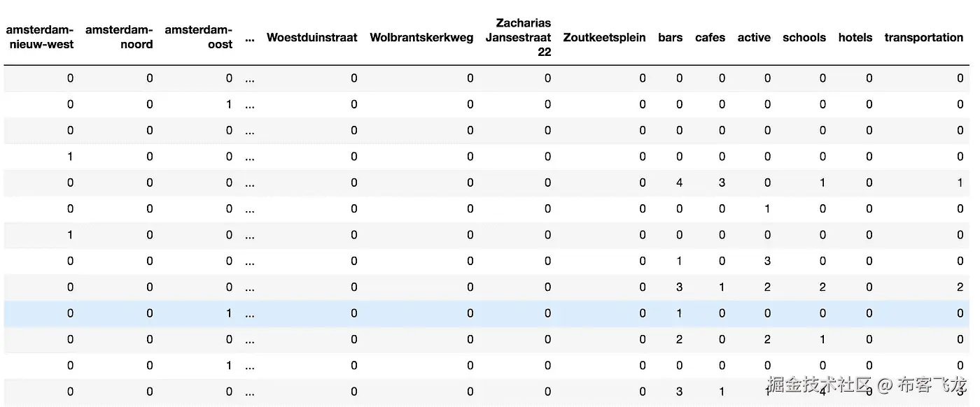
Task: Click the Zoutkeetsplein column header
Action: coord(604,38)
